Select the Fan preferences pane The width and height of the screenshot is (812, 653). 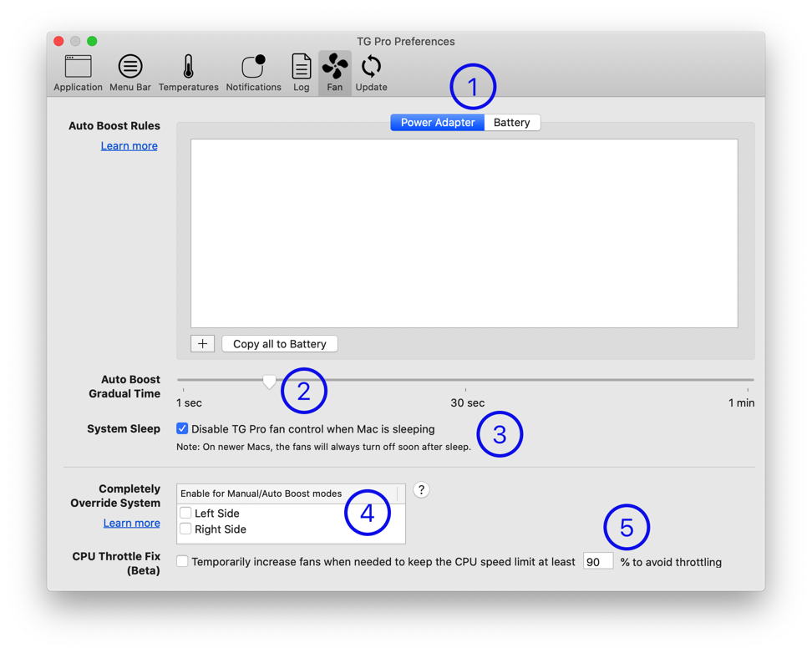[x=335, y=73]
